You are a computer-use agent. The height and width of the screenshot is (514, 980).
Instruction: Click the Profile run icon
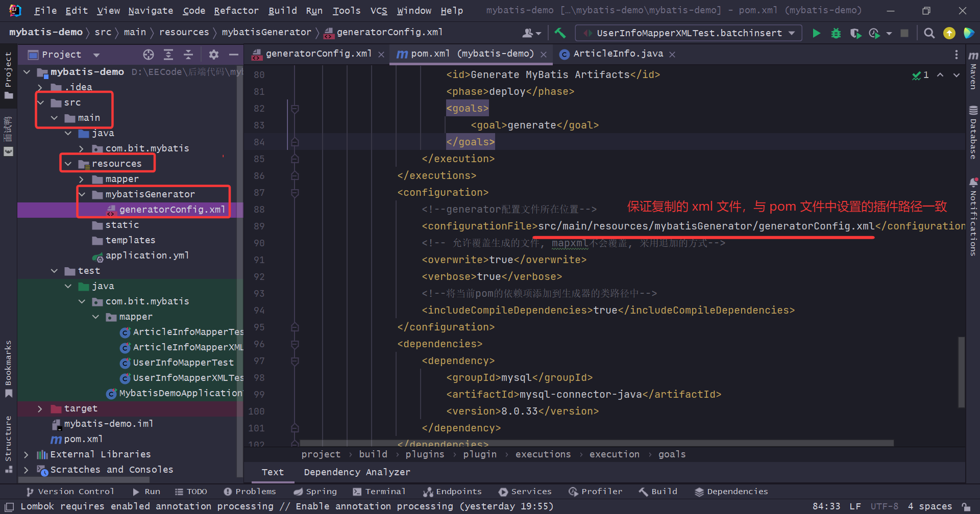[x=874, y=33]
